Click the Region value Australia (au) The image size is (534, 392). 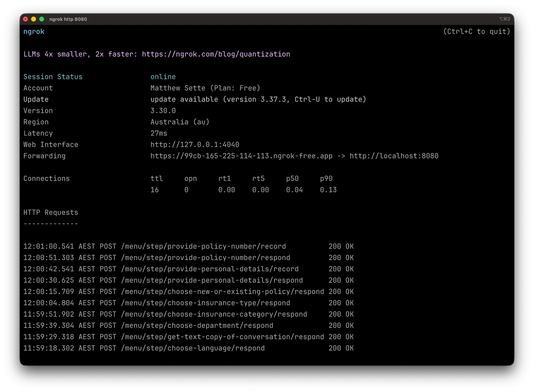pyautogui.click(x=180, y=122)
